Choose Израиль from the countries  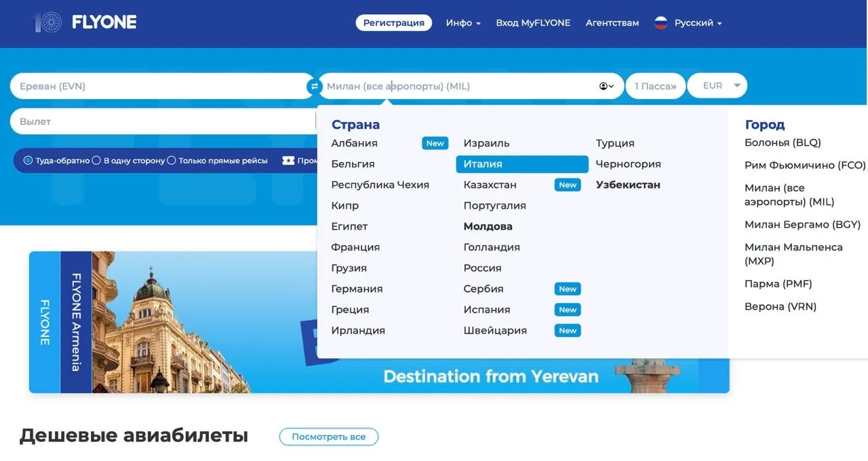click(x=486, y=143)
